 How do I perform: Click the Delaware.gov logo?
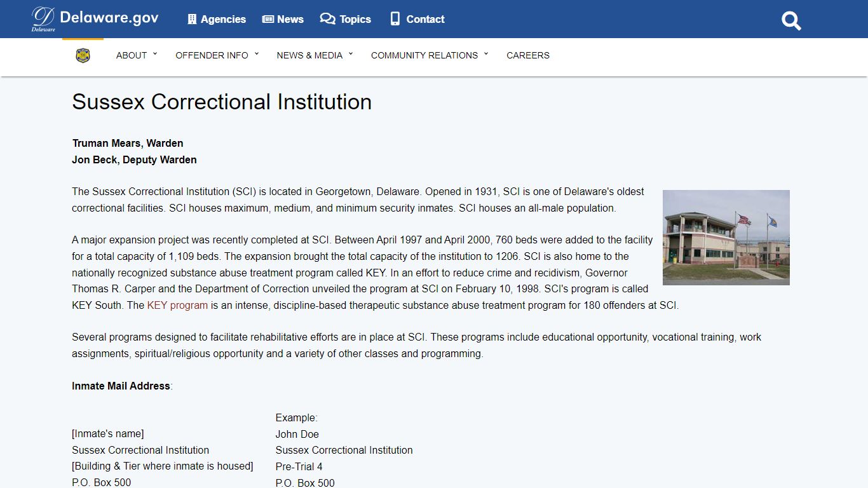tap(95, 19)
